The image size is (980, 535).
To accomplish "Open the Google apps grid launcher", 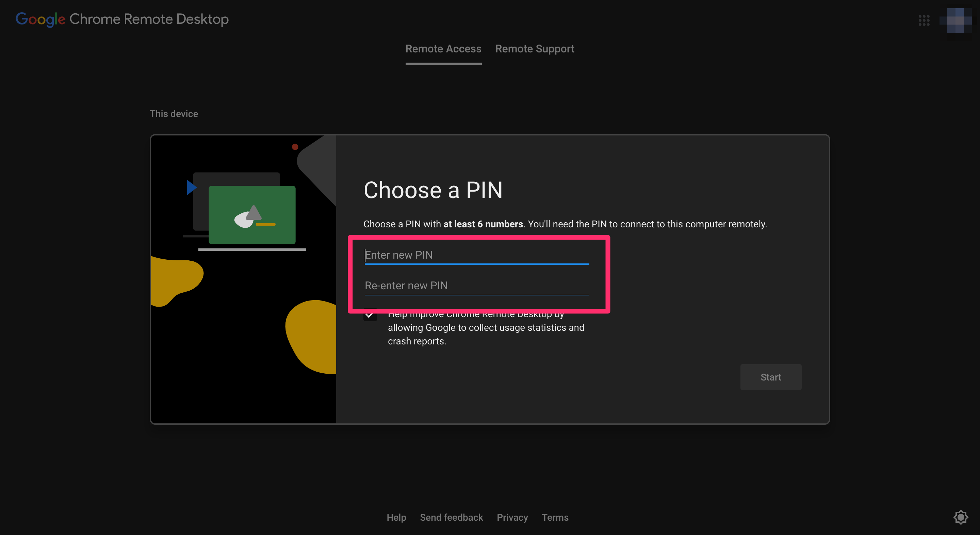I will click(x=924, y=20).
